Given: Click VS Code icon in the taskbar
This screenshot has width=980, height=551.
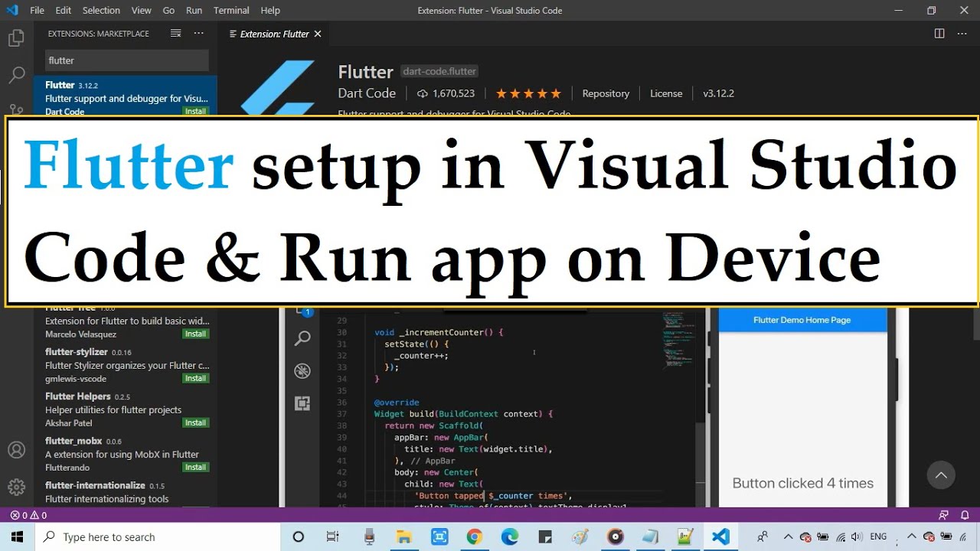Looking at the screenshot, I should coord(720,536).
